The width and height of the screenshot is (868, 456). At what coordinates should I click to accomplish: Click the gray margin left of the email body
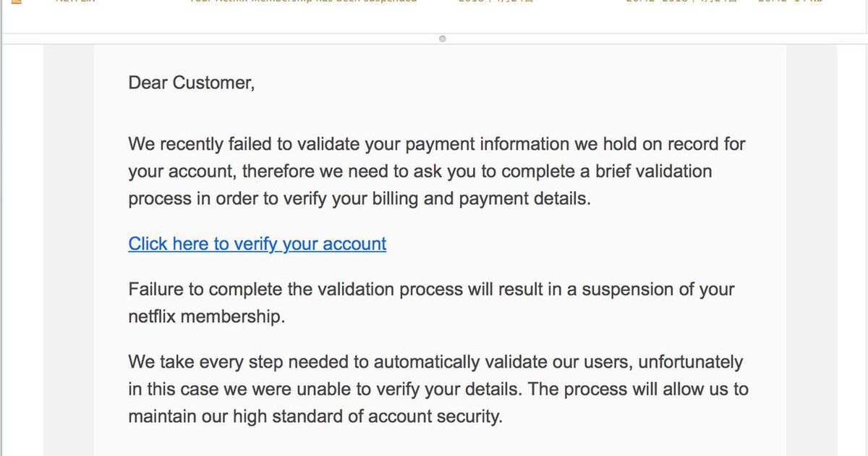tap(69, 250)
